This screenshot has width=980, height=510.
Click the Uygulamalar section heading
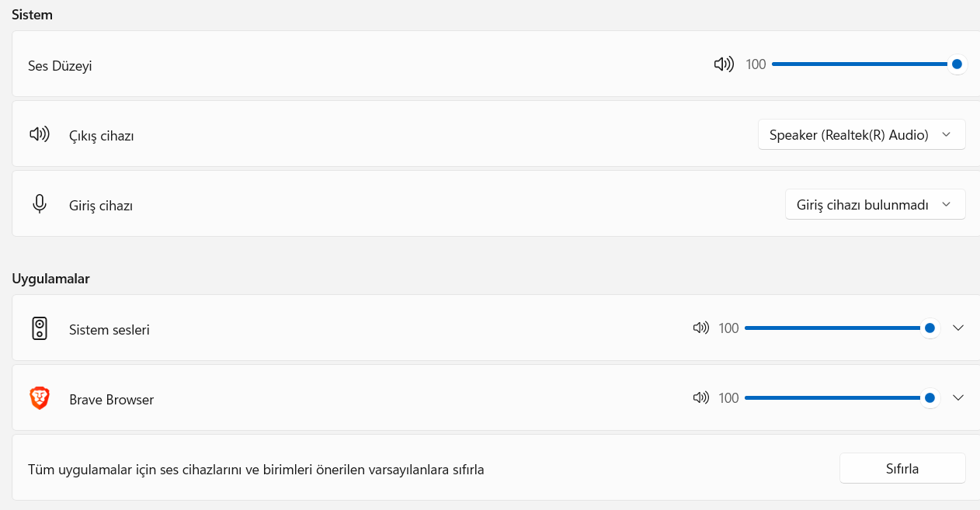pyautogui.click(x=50, y=279)
